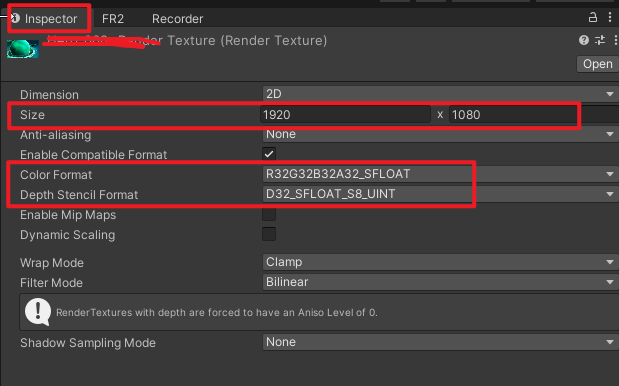Open the Color Format dropdown
619x386 pixels.
click(x=440, y=174)
